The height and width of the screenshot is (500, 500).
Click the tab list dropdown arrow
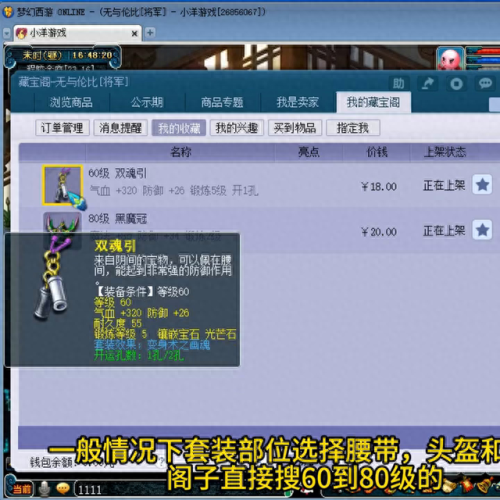click(x=7, y=33)
